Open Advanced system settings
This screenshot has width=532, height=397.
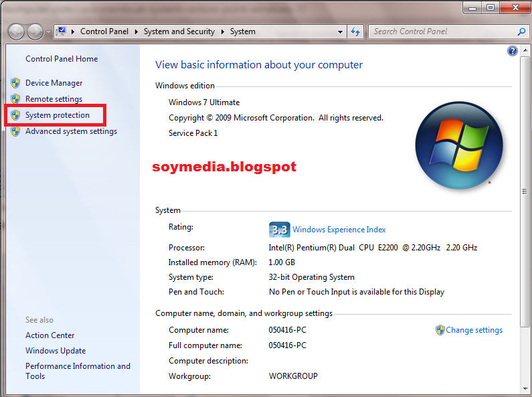tap(71, 131)
